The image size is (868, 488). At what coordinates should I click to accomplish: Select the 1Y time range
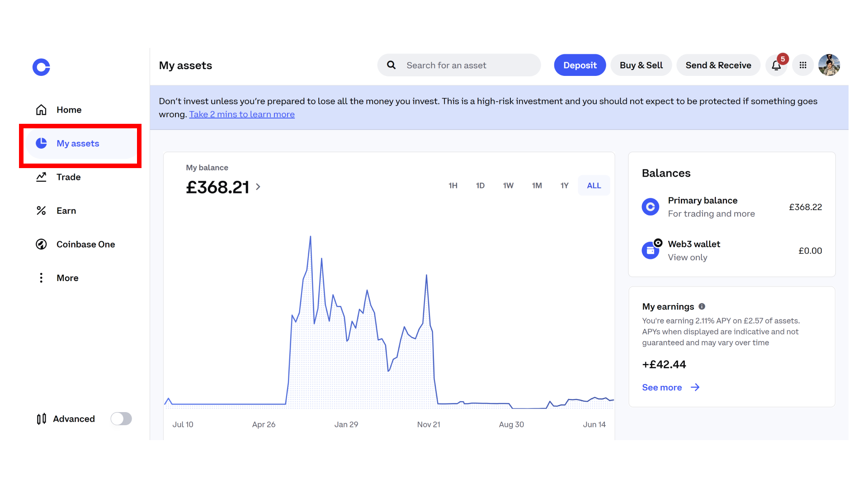click(x=565, y=186)
